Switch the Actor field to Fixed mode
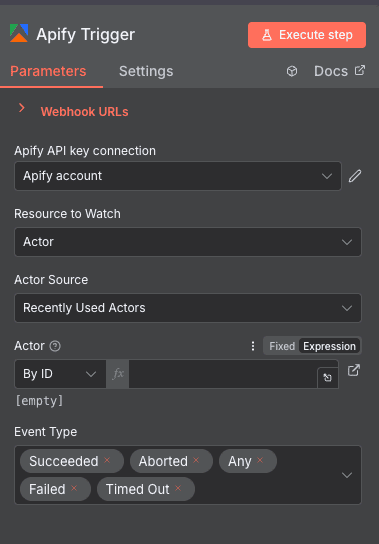The image size is (379, 544). (x=282, y=346)
